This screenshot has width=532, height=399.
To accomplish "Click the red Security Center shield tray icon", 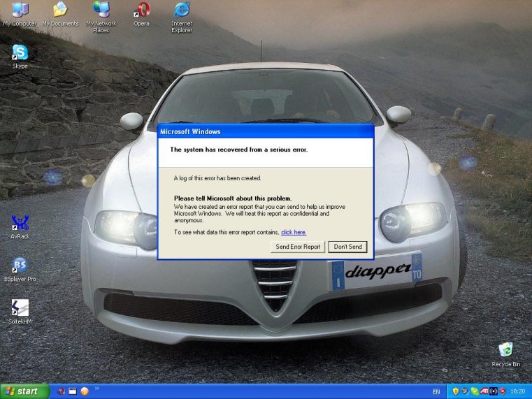I will (x=502, y=391).
